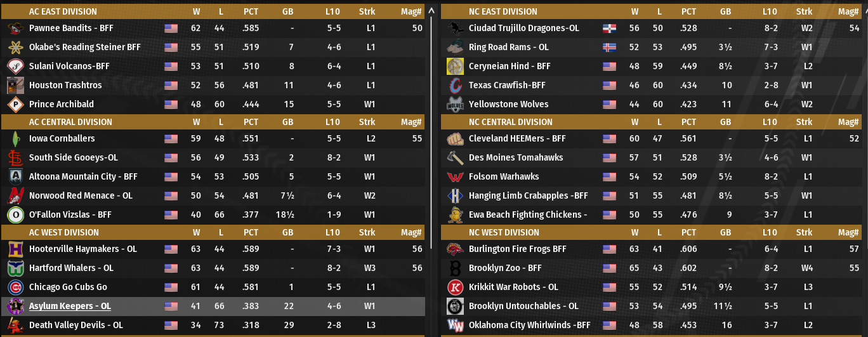The width and height of the screenshot is (868, 337).
Task: Click GB column header in NC East
Action: click(725, 11)
